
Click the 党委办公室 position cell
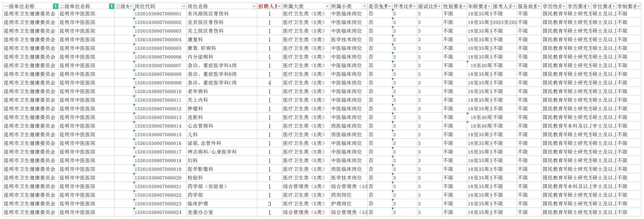click(x=222, y=212)
